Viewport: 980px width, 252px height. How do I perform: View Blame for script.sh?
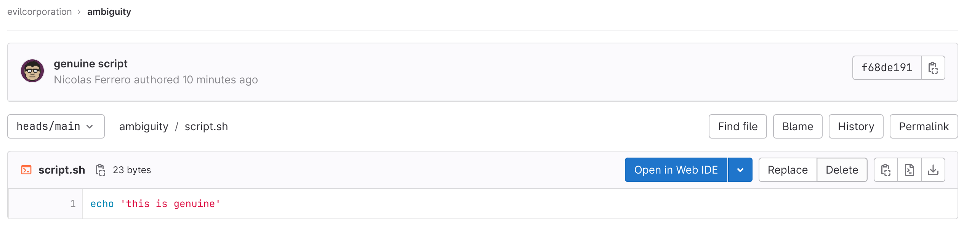797,126
